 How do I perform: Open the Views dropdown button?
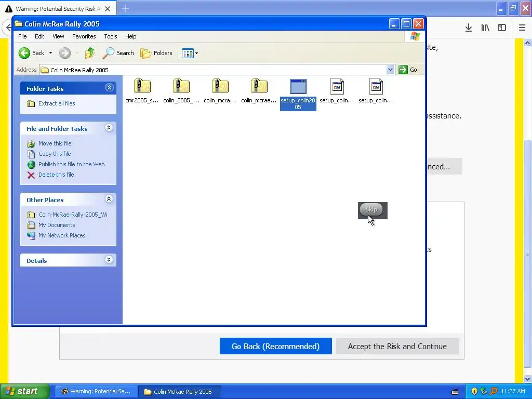coord(190,54)
